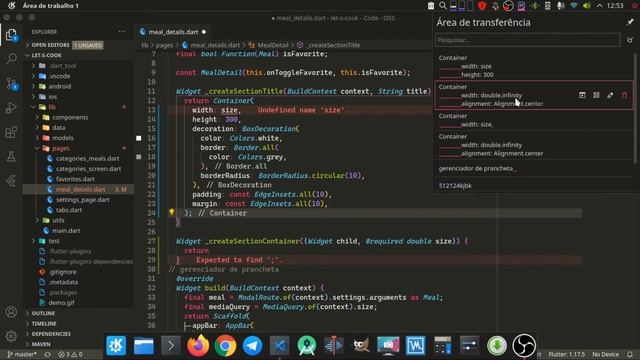
Task: Click the volume icon in system tray
Action: pyautogui.click(x=587, y=5)
